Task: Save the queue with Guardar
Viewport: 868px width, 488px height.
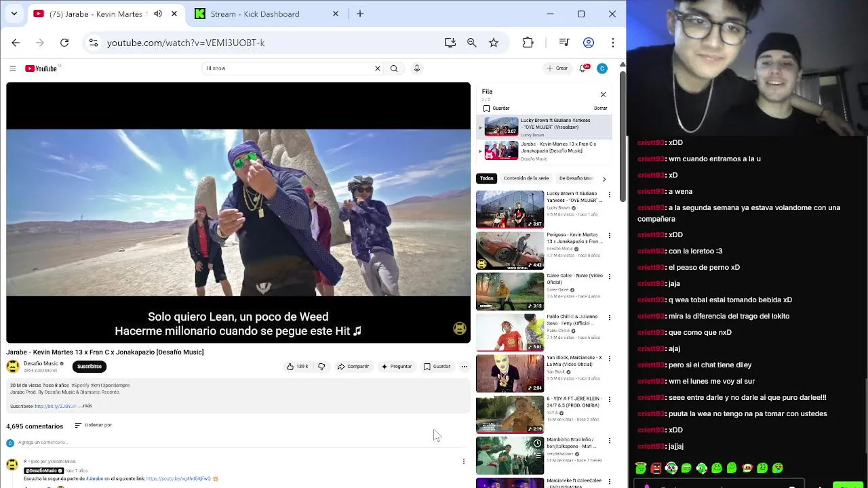Action: coord(496,108)
